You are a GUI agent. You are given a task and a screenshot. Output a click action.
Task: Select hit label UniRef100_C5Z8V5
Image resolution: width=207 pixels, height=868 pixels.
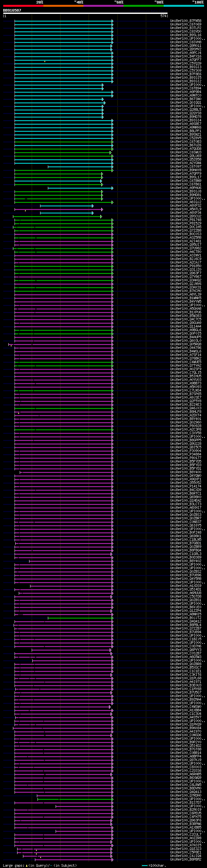point(186,138)
